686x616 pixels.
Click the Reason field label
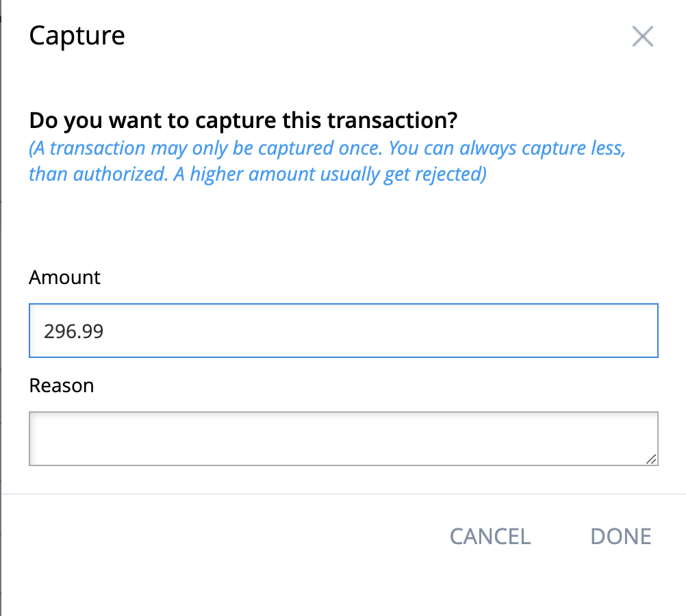point(61,385)
